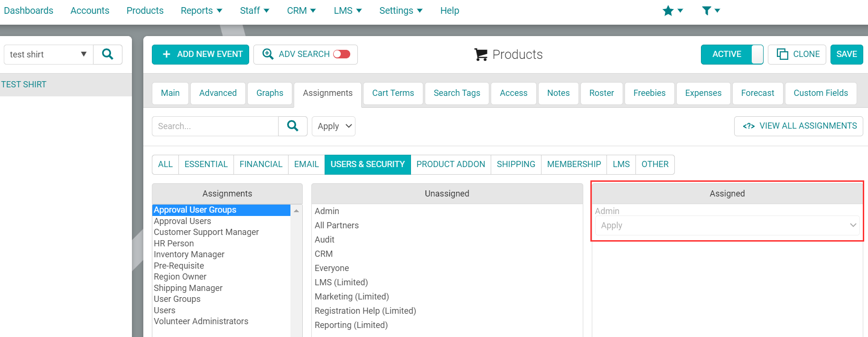Select the USERS & SECURITY filter
This screenshot has width=868, height=337.
click(x=368, y=164)
